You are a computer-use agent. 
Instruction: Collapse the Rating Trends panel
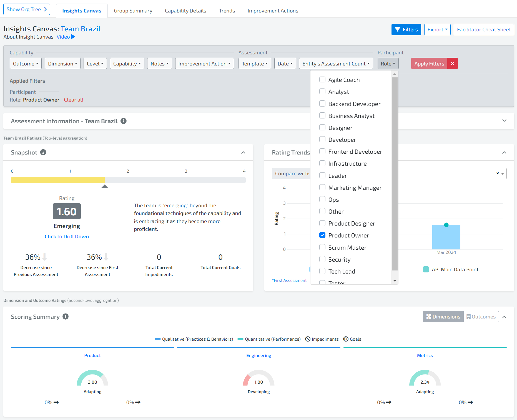(504, 153)
